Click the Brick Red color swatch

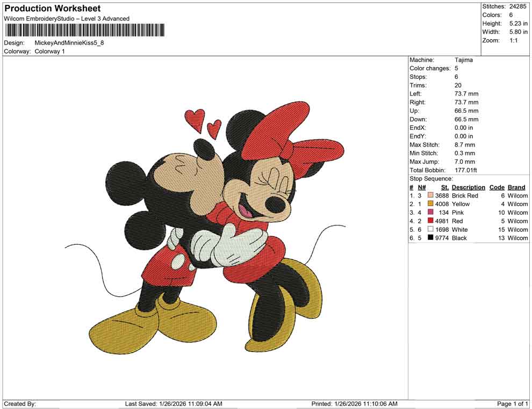(x=430, y=195)
